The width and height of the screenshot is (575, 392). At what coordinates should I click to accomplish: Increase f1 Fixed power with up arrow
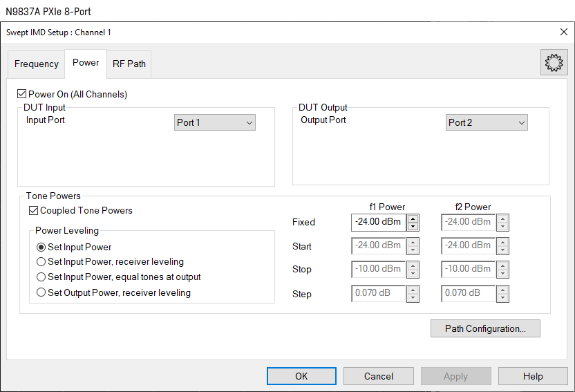click(413, 218)
